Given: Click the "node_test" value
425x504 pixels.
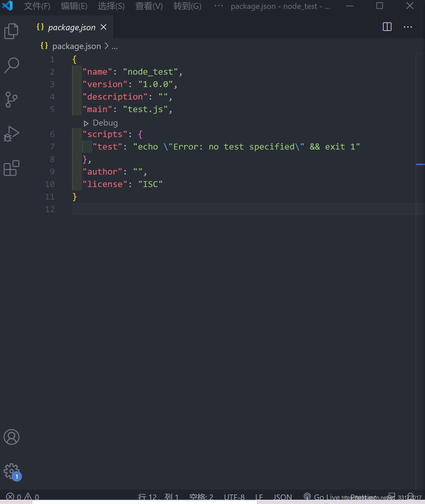Looking at the screenshot, I should click(151, 72).
